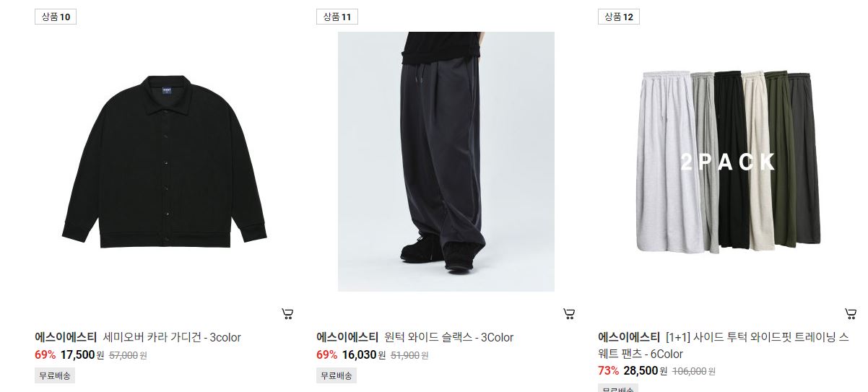868x392 pixels.
Task: Open the wide slacks model photo
Action: [446, 162]
